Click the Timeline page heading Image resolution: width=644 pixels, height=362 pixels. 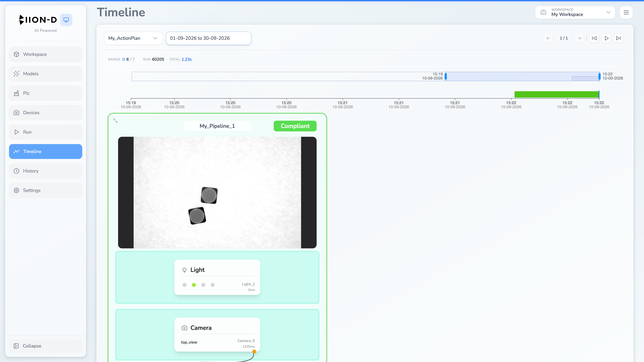[121, 12]
